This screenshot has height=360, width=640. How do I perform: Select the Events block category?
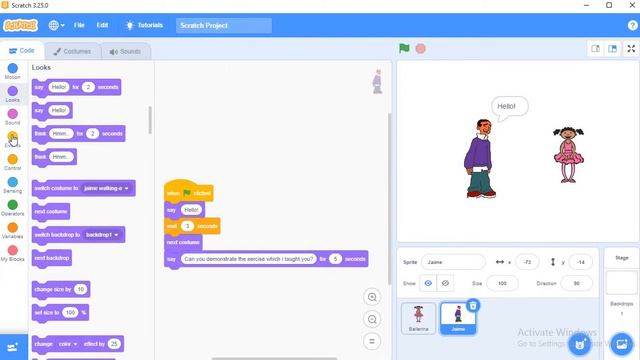pos(13,140)
